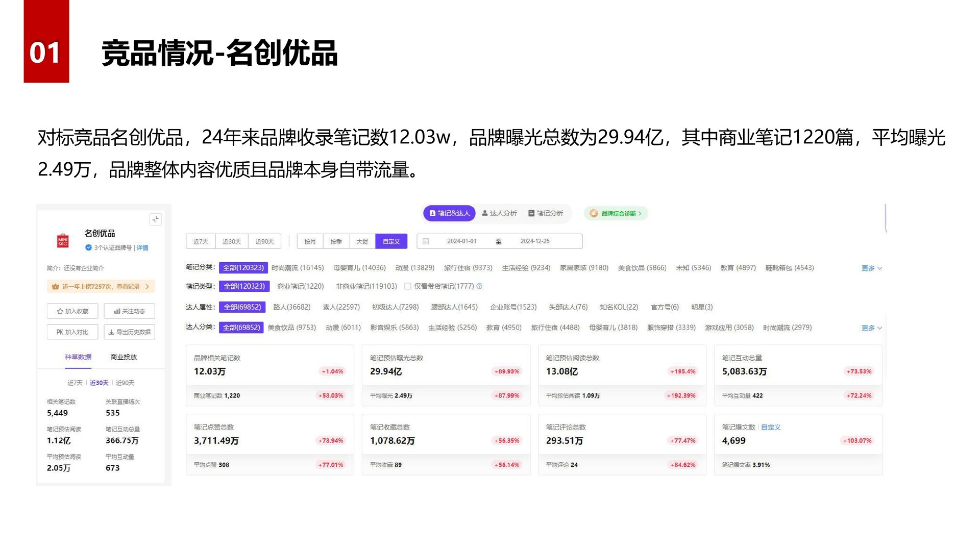Click the blue verified badge icon

point(88,247)
